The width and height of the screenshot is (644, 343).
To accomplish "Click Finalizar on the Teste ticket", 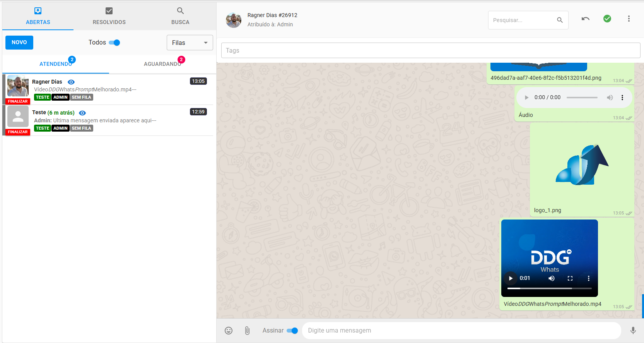I will point(18,132).
